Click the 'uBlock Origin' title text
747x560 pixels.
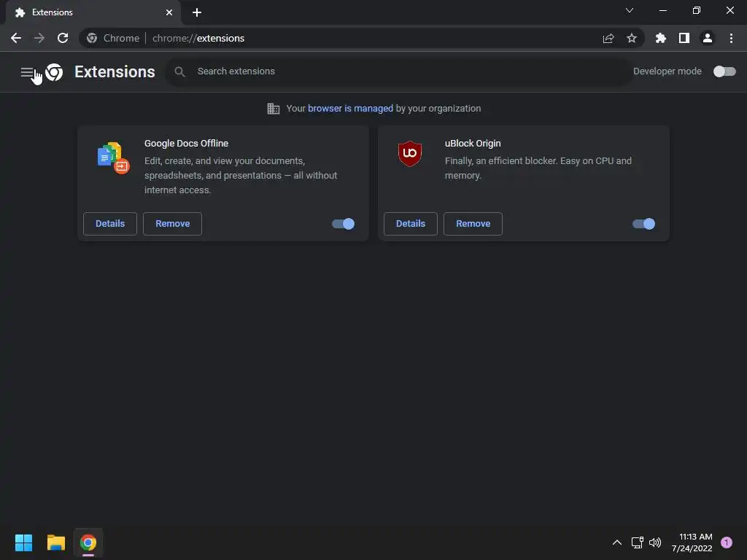pyautogui.click(x=473, y=144)
